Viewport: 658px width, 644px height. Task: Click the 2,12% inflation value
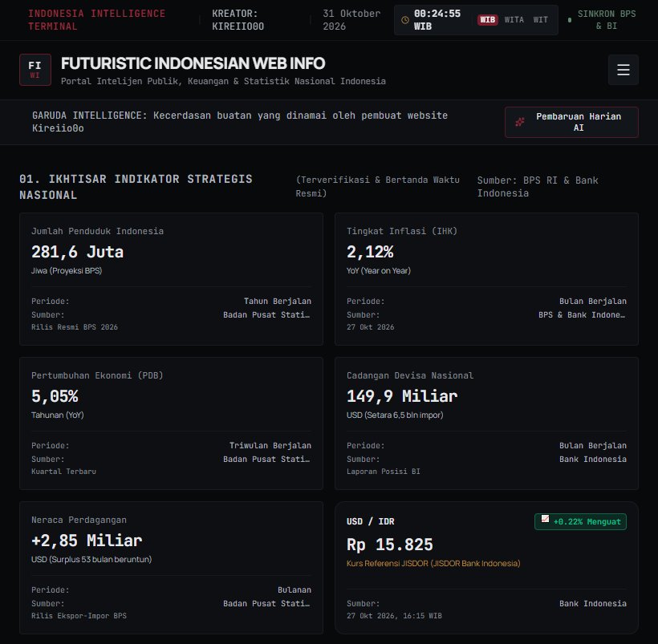coord(370,252)
